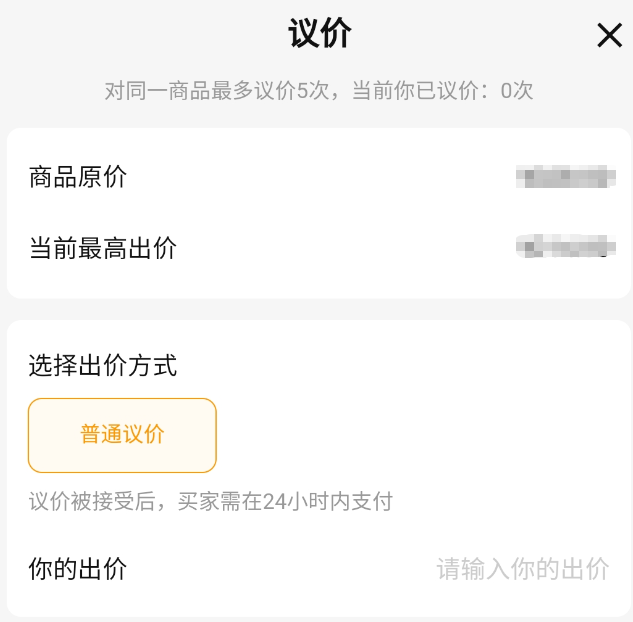This screenshot has height=622, width=633.
Task: Click the 议价 dialog title
Action: tap(319, 34)
